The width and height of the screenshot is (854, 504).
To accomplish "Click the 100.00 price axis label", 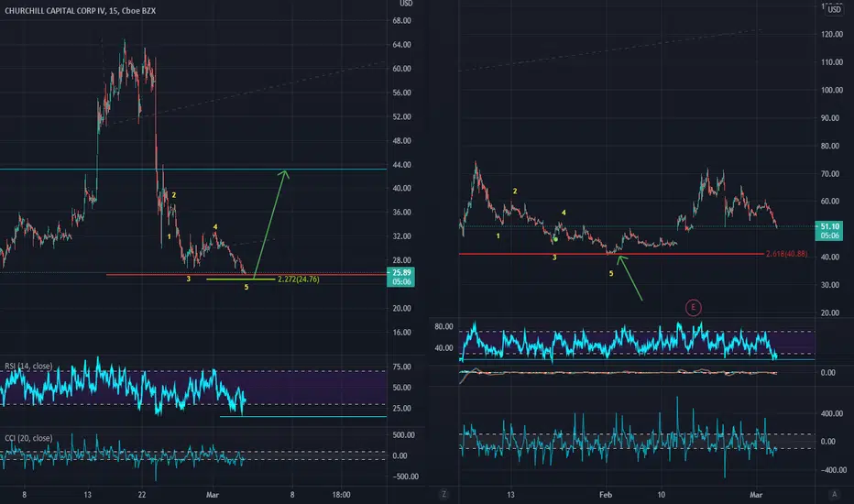I will pos(832,90).
